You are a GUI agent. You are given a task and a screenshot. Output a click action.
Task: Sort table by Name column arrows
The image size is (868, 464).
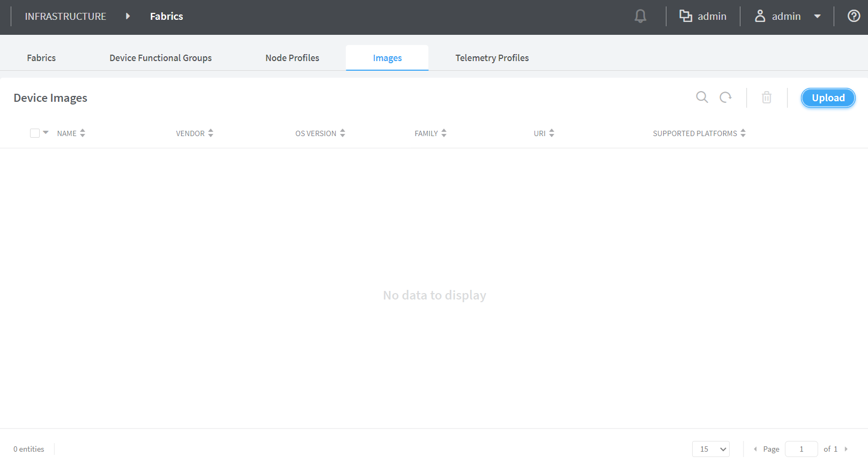point(83,133)
